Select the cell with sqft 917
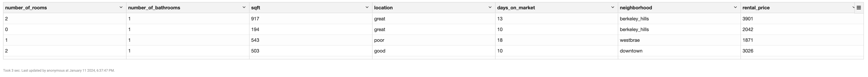This screenshot has width=868, height=77. [255, 19]
